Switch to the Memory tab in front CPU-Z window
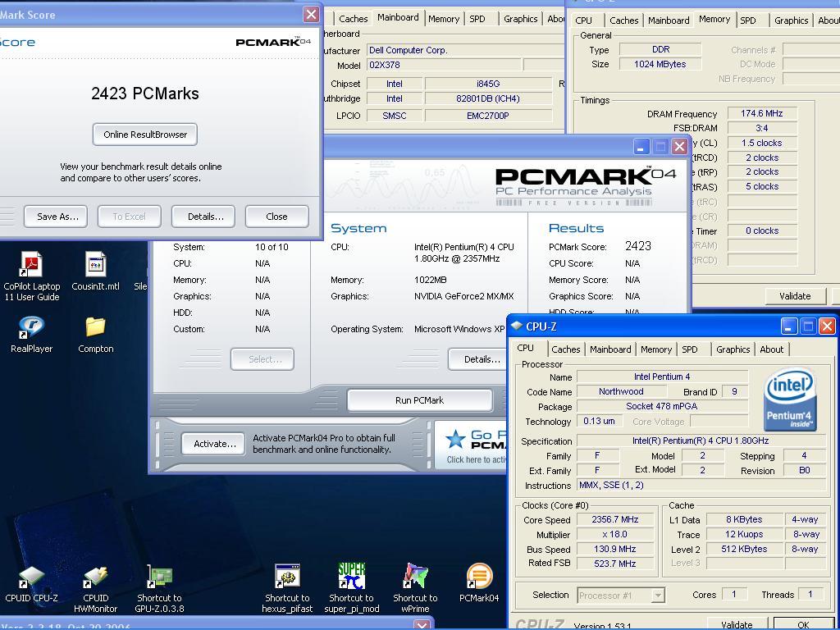 click(x=655, y=349)
